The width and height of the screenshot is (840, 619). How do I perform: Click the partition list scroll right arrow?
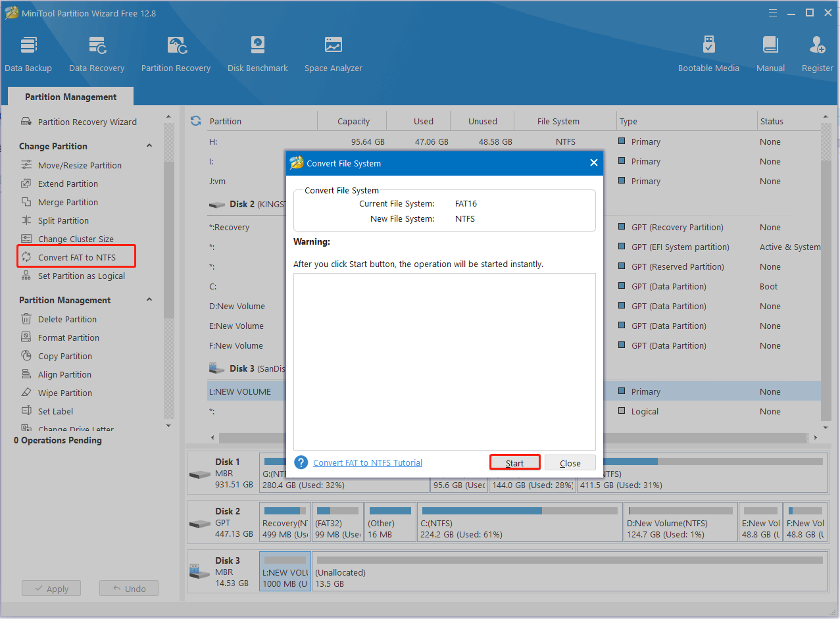click(x=816, y=437)
